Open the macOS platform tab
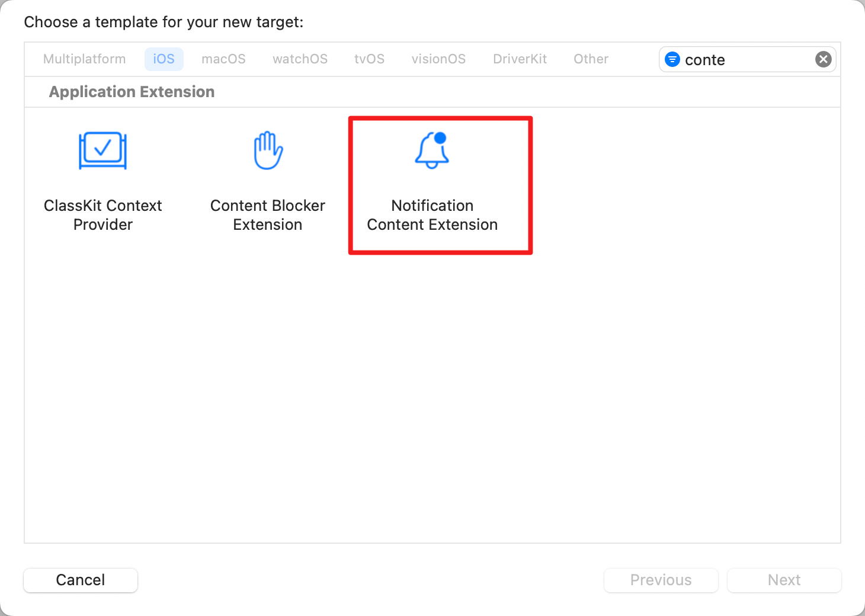 click(x=223, y=59)
